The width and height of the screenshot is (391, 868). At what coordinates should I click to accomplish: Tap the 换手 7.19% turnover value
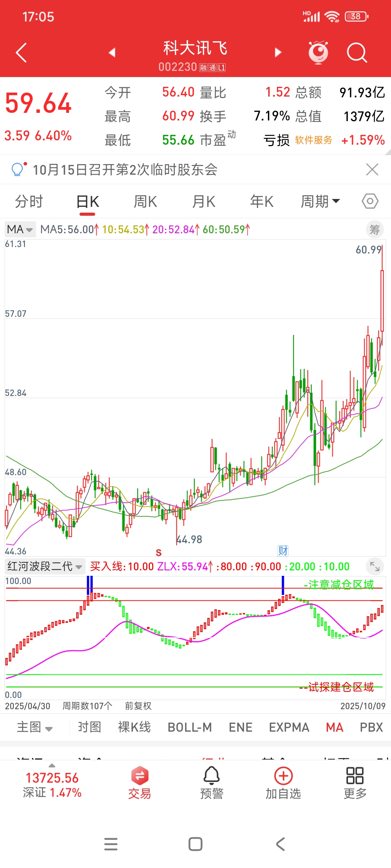(x=272, y=116)
